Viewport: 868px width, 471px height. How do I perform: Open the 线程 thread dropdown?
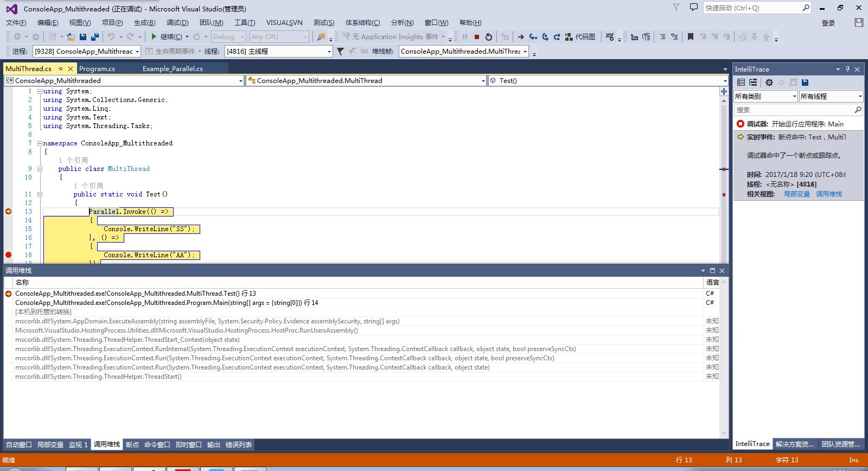[279, 51]
